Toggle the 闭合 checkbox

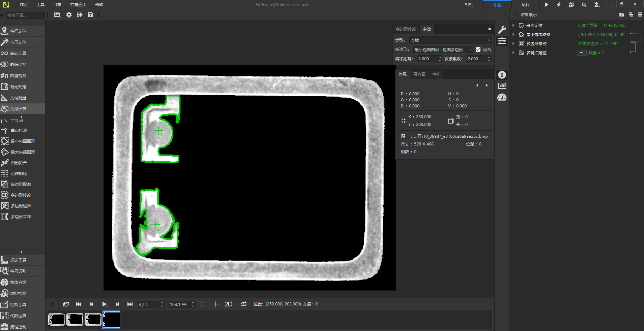click(478, 49)
